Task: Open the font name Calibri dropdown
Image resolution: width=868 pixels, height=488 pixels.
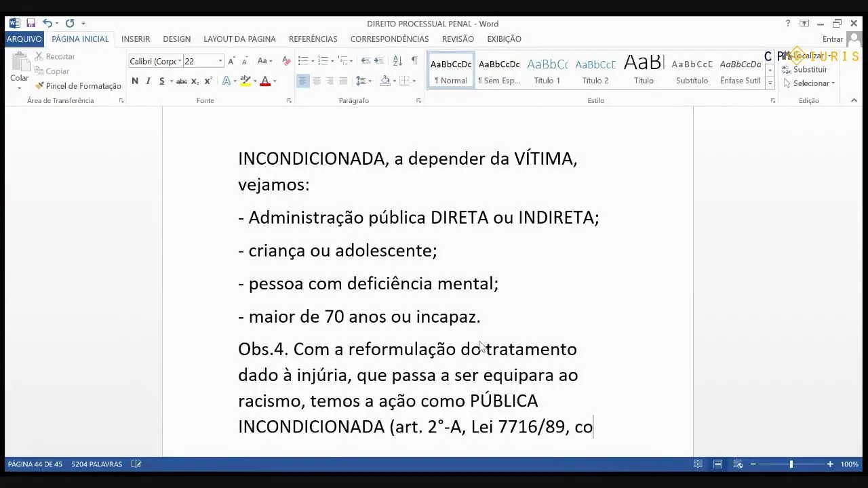Action: [180, 61]
